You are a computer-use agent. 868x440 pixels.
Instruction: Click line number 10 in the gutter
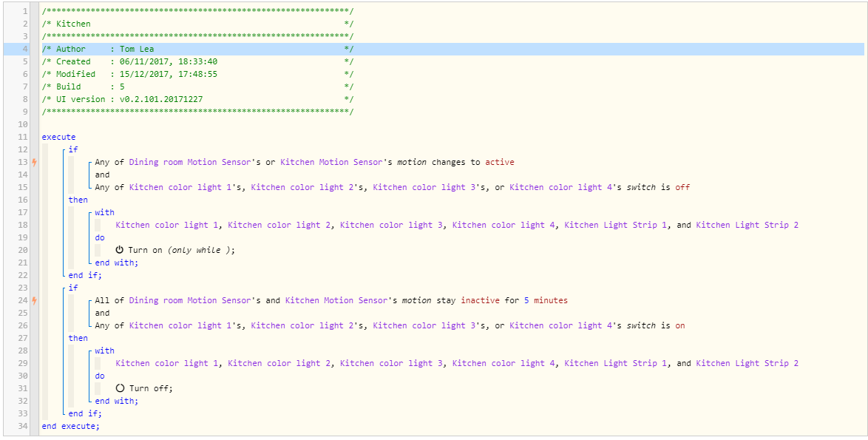(23, 124)
